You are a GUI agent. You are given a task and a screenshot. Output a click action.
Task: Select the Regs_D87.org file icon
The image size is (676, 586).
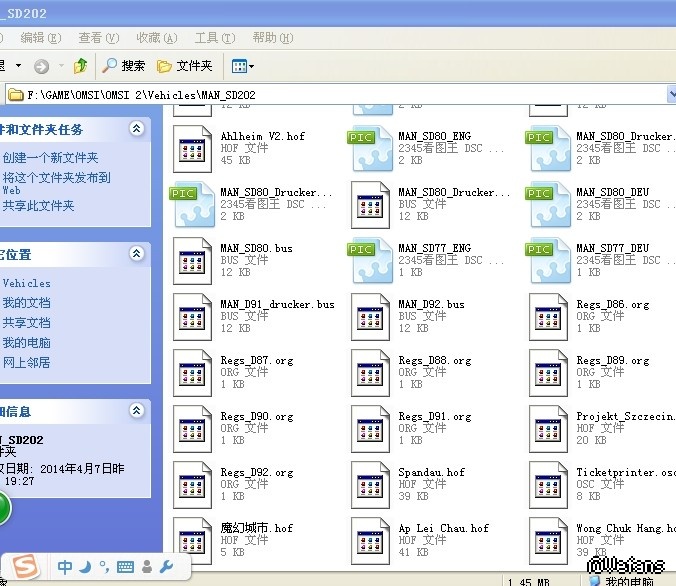coord(192,370)
